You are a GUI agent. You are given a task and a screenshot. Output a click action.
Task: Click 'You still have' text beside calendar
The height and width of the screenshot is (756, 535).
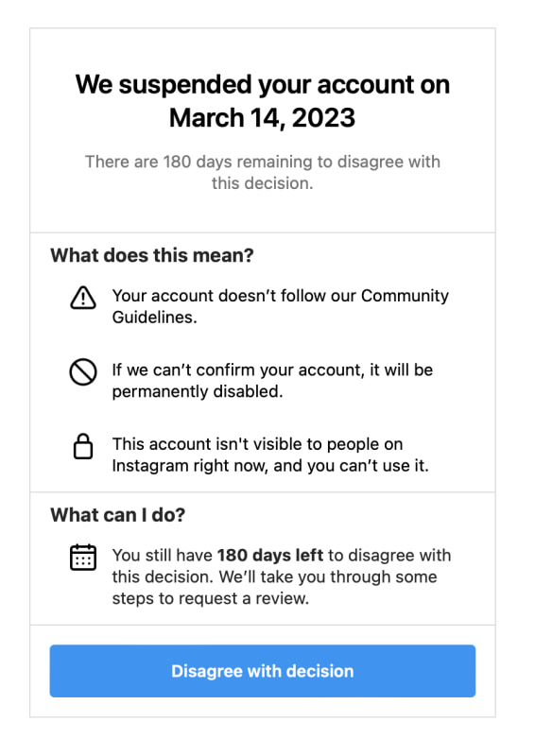pyautogui.click(x=162, y=555)
